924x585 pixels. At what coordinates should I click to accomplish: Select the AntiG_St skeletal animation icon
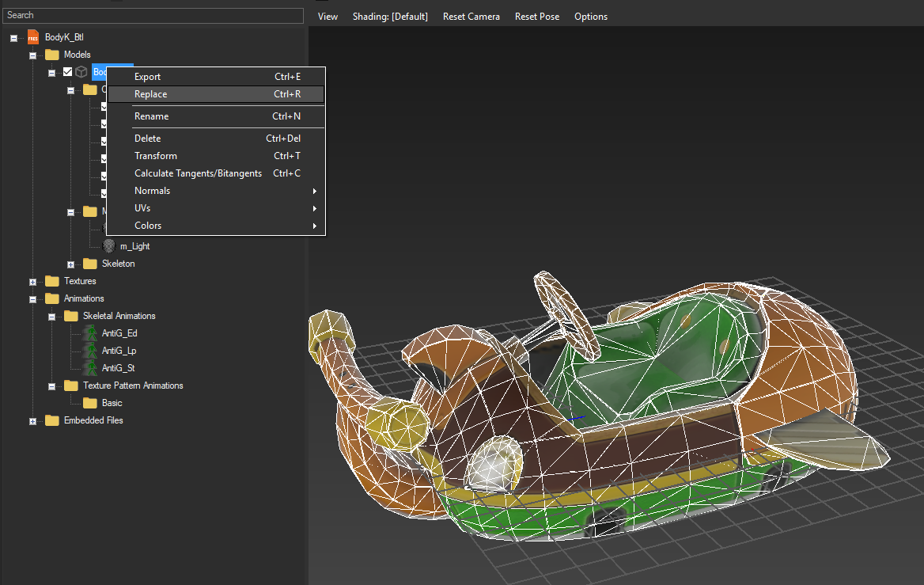click(89, 367)
